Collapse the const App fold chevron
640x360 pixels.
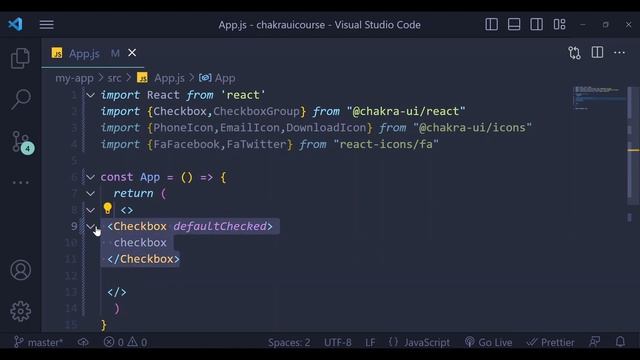[x=91, y=177]
